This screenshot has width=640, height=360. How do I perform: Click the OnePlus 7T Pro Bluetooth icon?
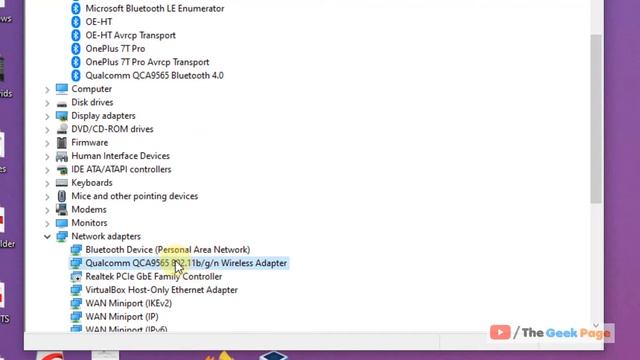[x=76, y=49]
